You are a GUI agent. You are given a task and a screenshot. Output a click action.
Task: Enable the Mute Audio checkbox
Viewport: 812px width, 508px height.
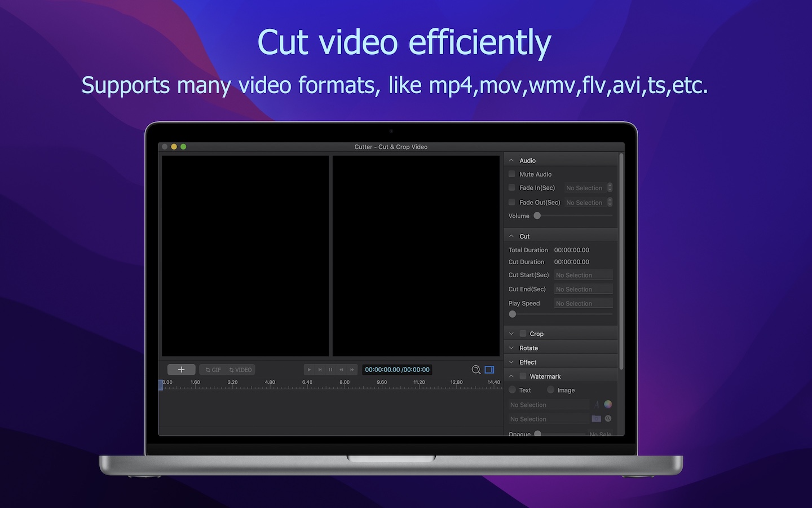[x=512, y=174]
